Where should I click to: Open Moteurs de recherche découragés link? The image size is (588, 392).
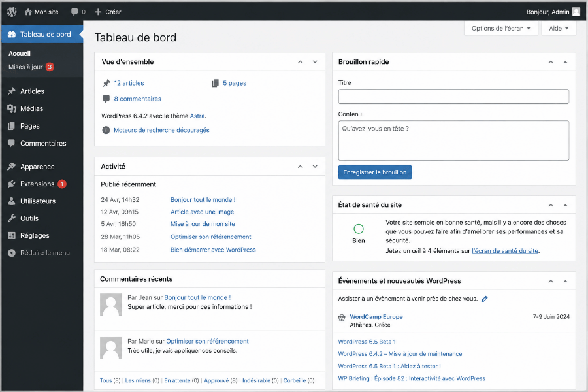tap(161, 130)
